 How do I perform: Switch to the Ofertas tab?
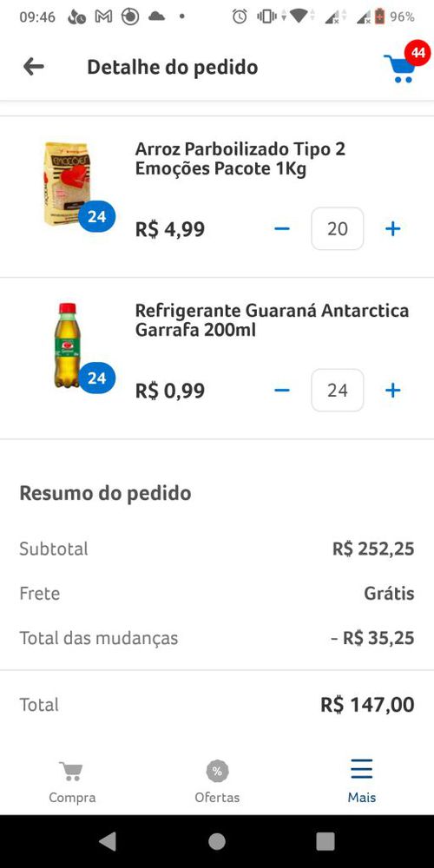pos(217,783)
